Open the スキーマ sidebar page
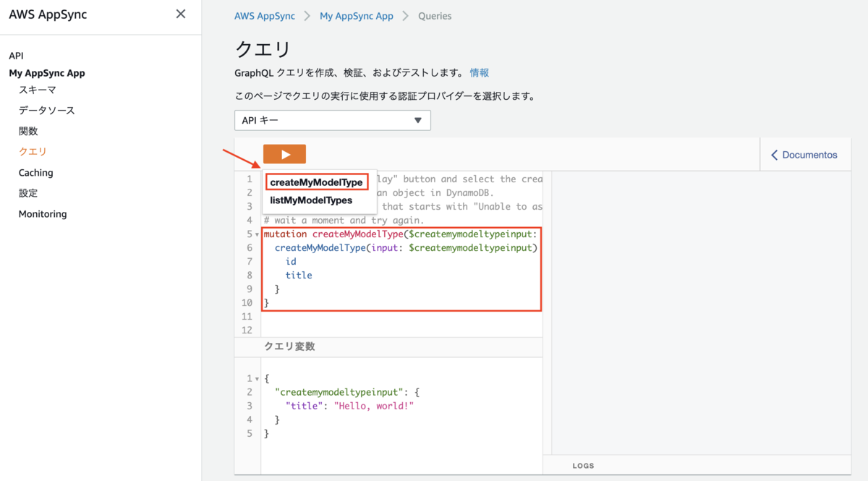Image resolution: width=868 pixels, height=481 pixels. click(x=38, y=90)
